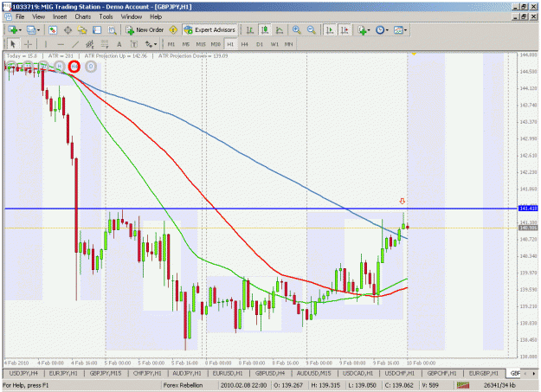The image size is (541, 392).
Task: Open the Insert menu
Action: [x=60, y=16]
